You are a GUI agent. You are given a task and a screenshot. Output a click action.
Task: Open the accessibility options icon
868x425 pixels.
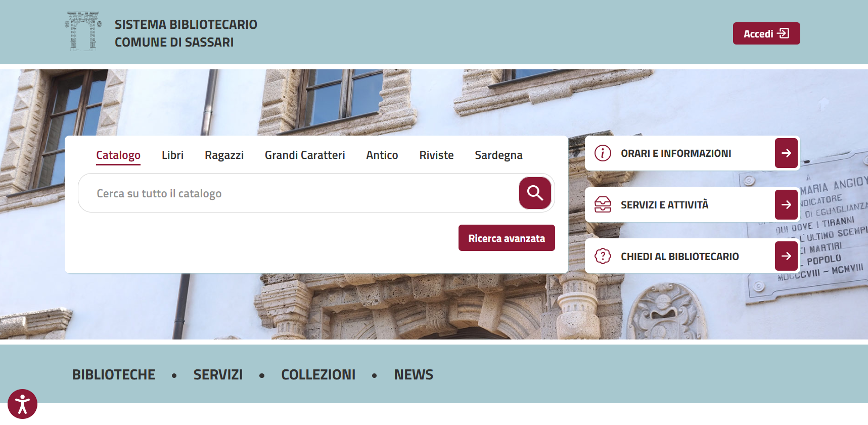click(x=22, y=404)
